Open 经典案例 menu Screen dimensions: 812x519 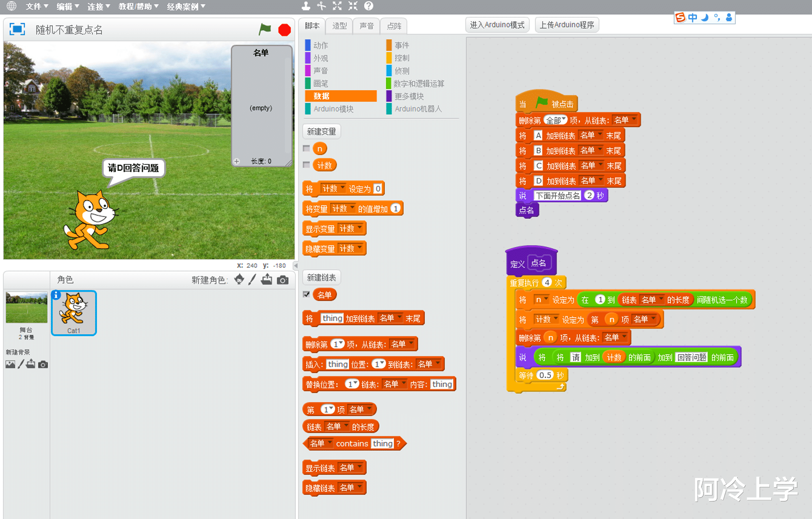click(x=186, y=6)
